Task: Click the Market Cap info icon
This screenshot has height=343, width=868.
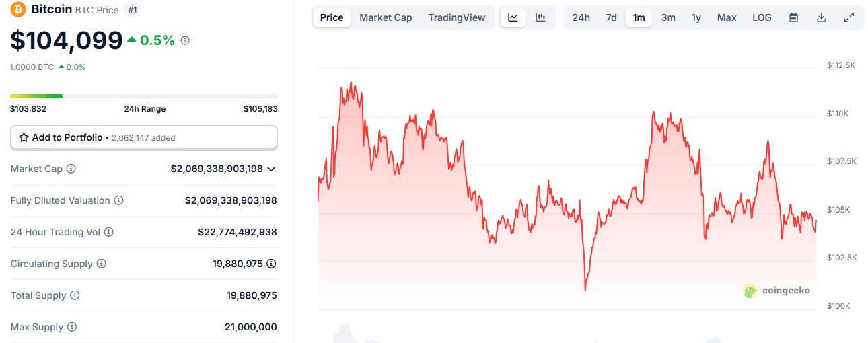Action: tap(71, 169)
